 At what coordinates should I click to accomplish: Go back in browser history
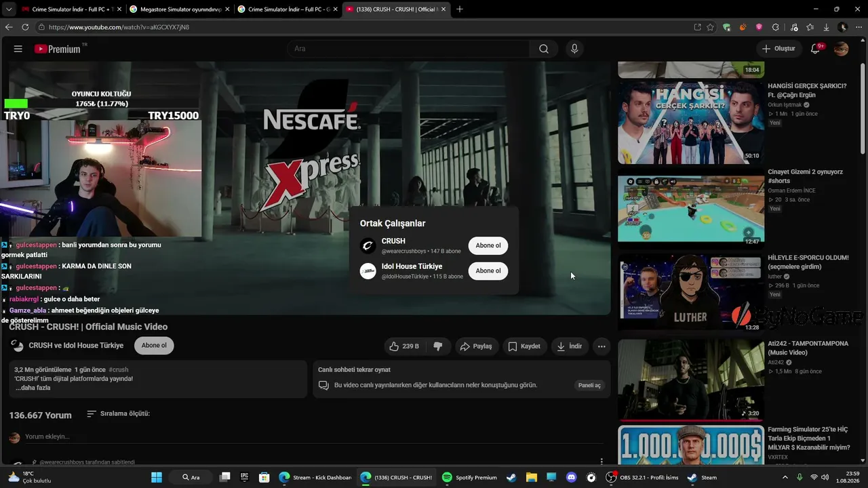point(9,27)
